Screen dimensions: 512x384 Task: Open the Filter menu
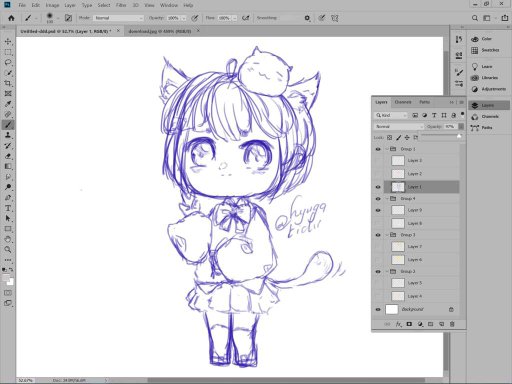tap(121, 5)
